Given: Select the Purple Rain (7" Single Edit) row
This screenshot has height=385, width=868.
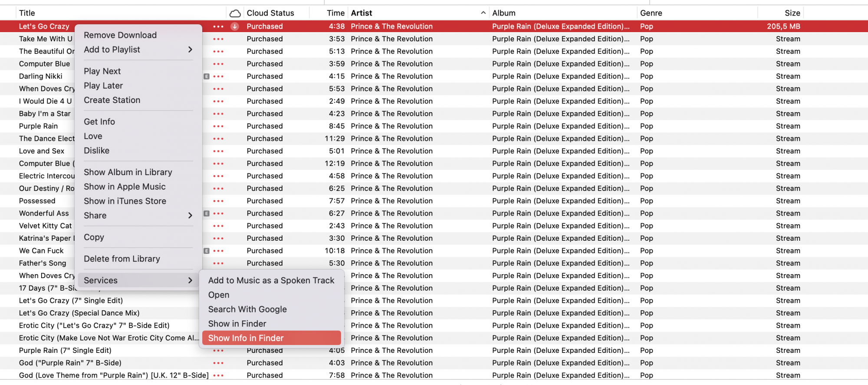Looking at the screenshot, I should pyautogui.click(x=65, y=350).
